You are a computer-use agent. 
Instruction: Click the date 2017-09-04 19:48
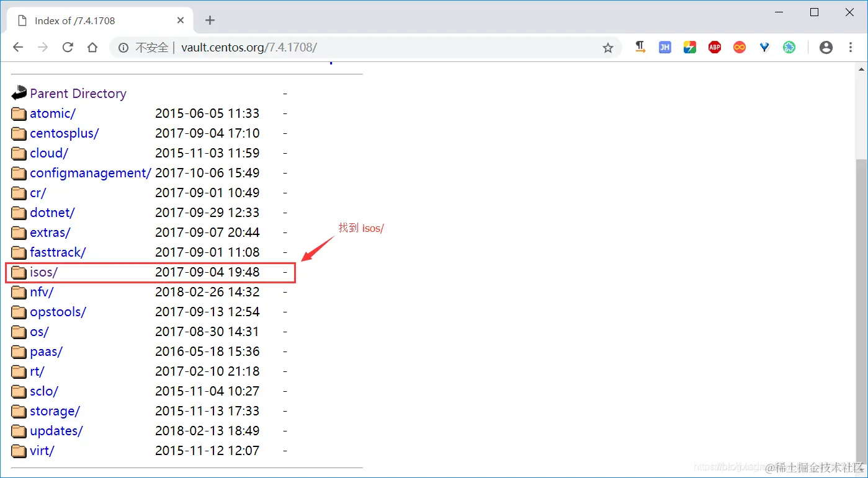[207, 272]
